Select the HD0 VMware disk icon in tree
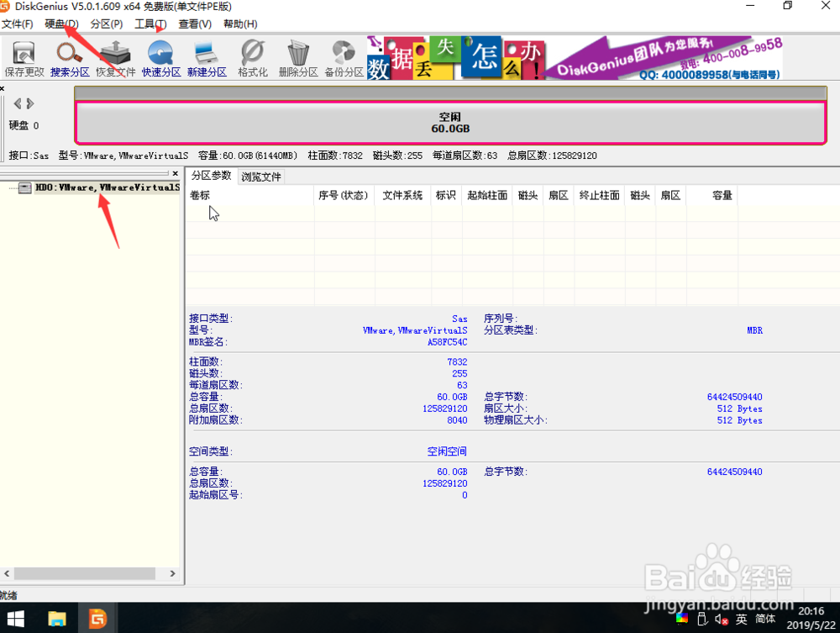Image resolution: width=840 pixels, height=633 pixels. coord(24,187)
